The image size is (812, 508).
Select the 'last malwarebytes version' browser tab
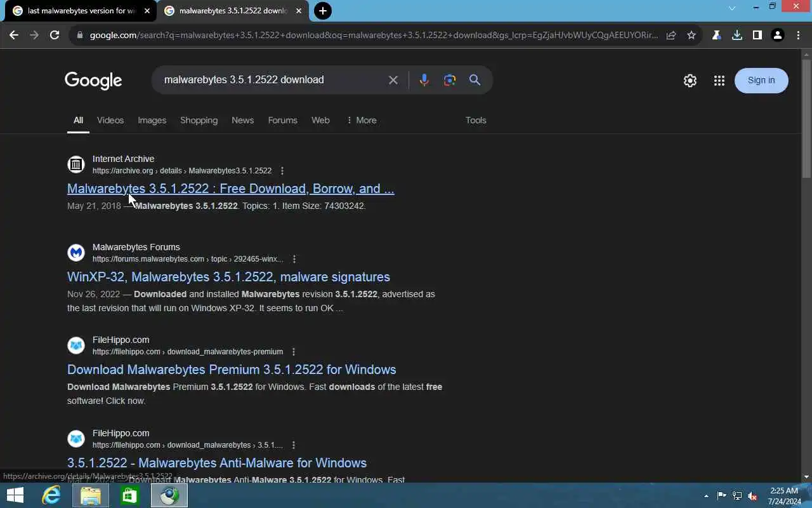[x=81, y=11]
